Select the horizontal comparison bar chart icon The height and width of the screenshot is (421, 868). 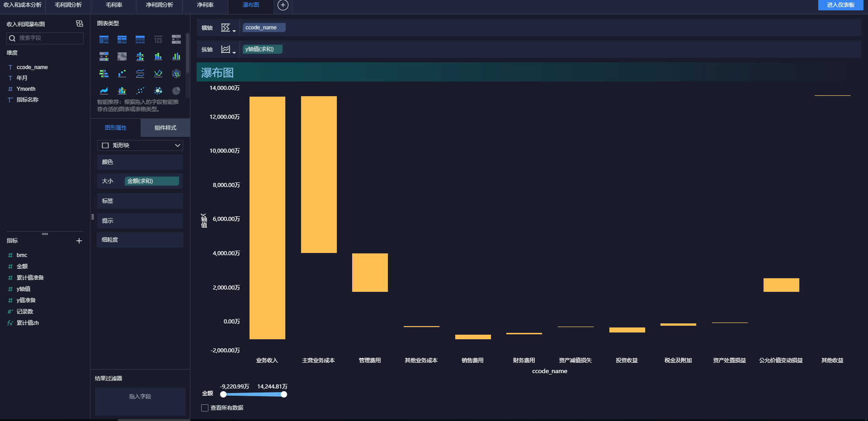coord(104,74)
